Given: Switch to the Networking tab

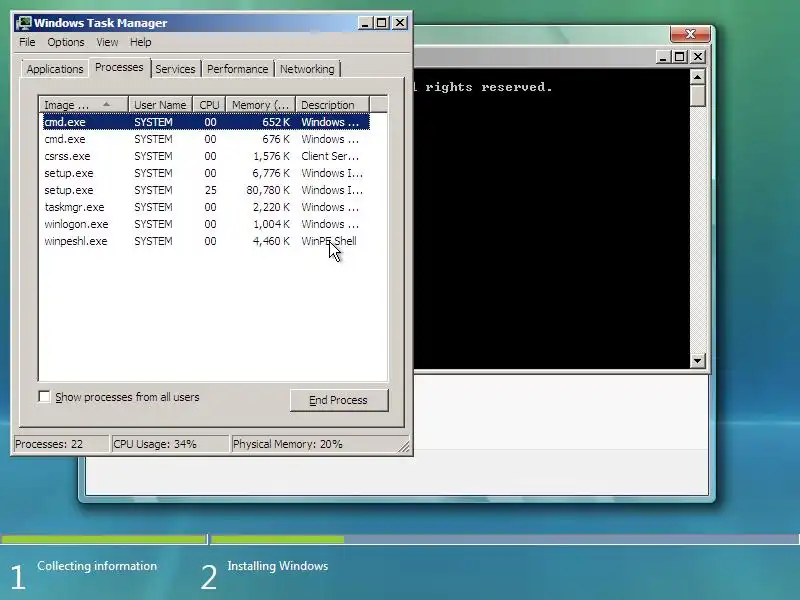Looking at the screenshot, I should point(307,69).
